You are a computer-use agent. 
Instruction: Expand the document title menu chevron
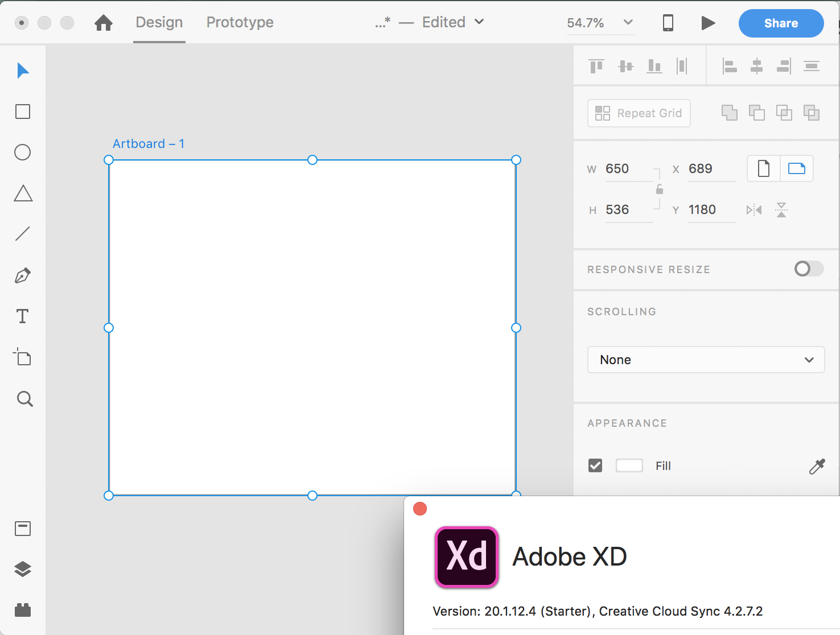point(479,22)
